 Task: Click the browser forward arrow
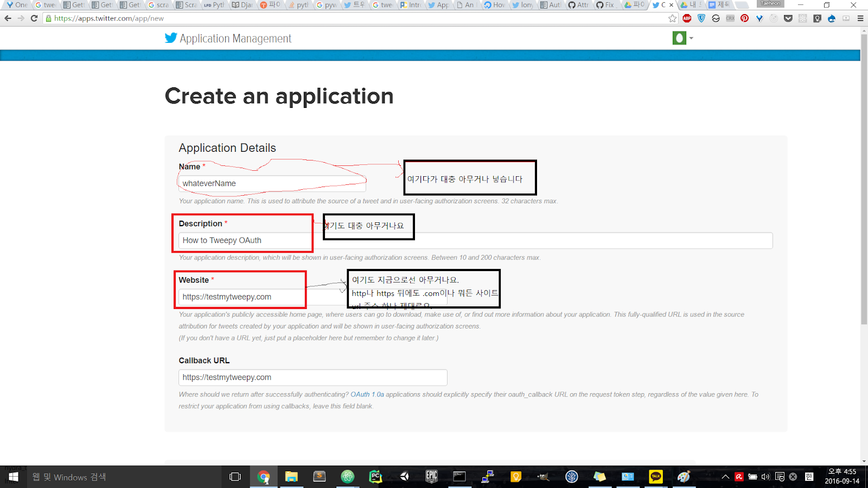21,18
